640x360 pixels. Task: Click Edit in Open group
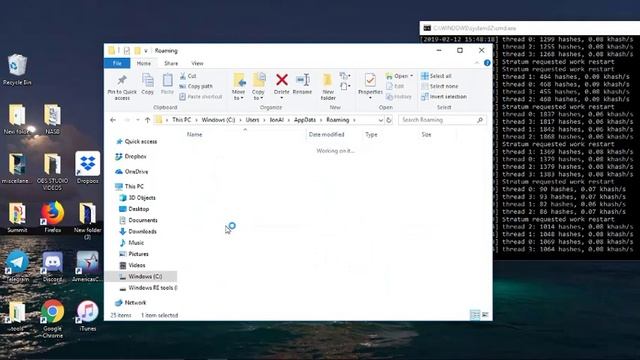tap(395, 86)
